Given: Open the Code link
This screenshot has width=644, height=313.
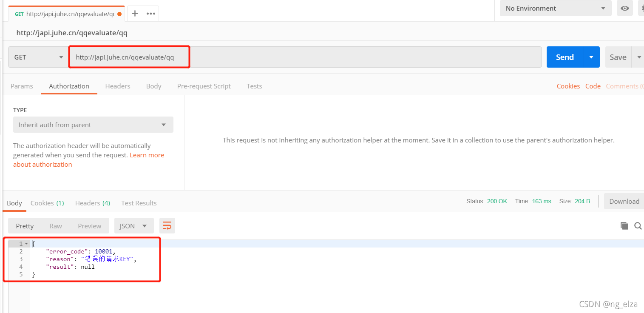Looking at the screenshot, I should pyautogui.click(x=593, y=86).
